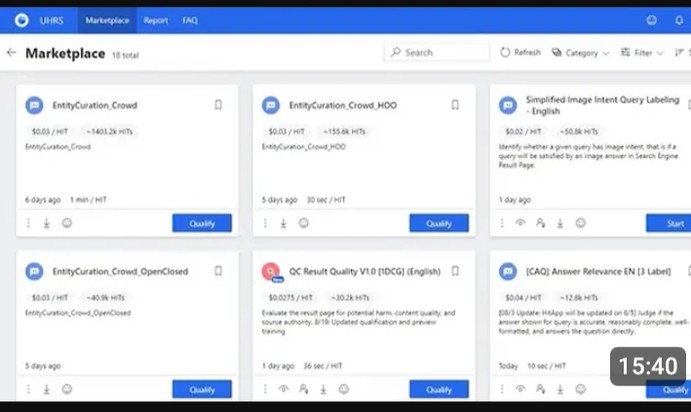The image size is (691, 412).
Task: Open the feedback smiley in top bar
Action: [x=651, y=20]
